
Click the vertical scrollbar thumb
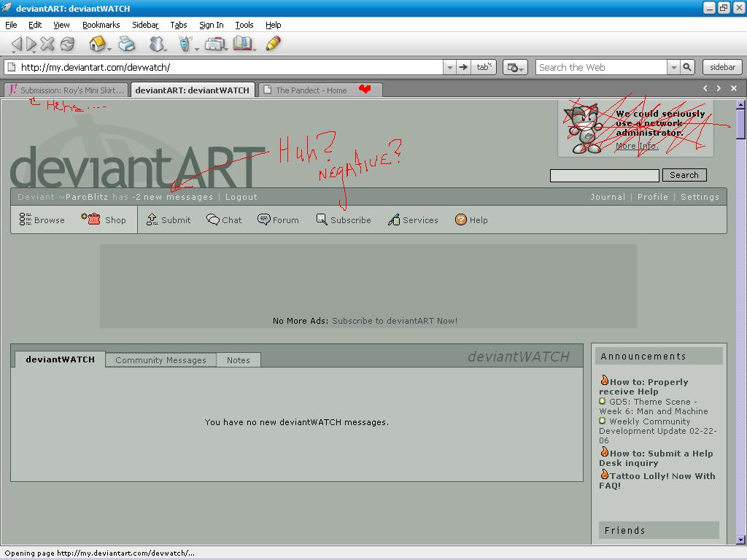coord(741,124)
